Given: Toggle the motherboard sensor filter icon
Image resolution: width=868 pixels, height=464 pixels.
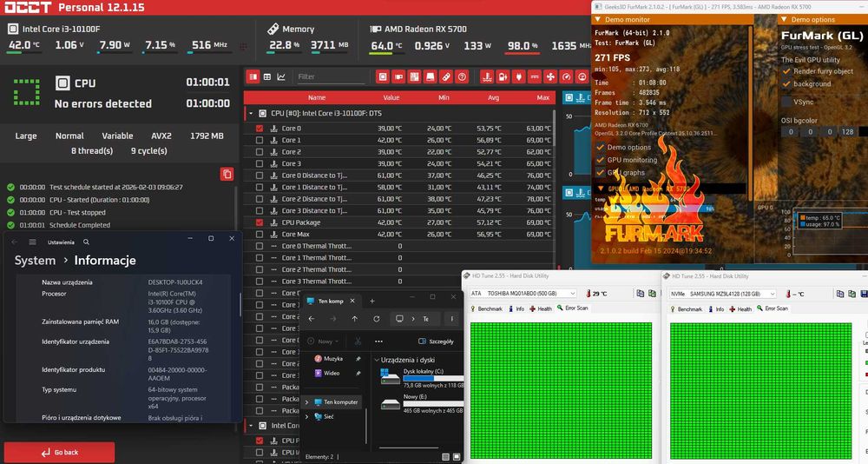Looking at the screenshot, I should (x=414, y=77).
